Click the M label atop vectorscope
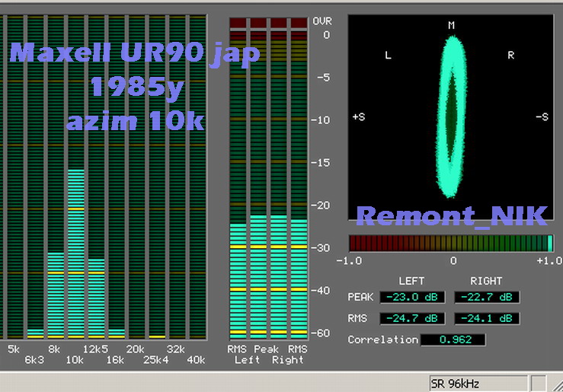 click(x=451, y=26)
